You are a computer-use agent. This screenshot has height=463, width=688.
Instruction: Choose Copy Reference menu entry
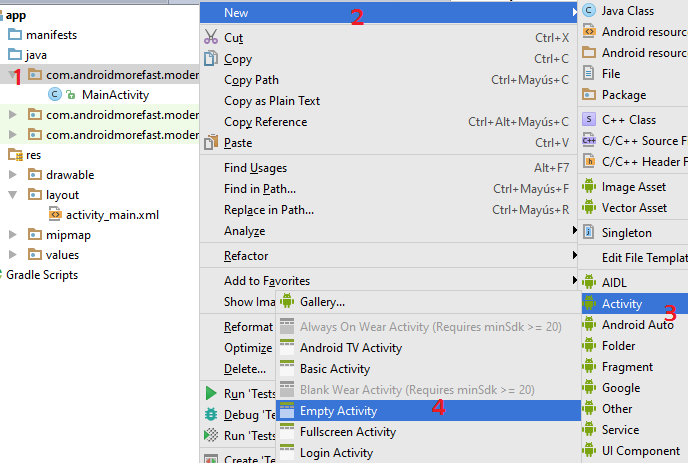[389, 122]
